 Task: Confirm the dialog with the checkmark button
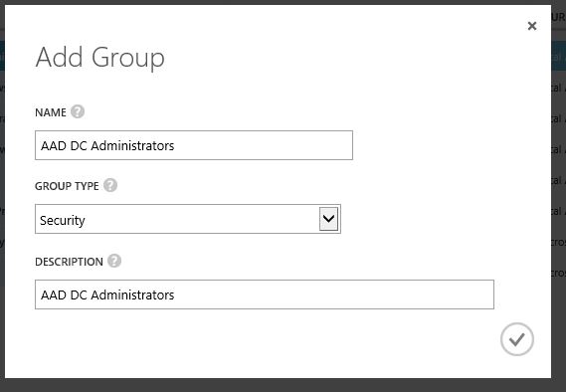[x=517, y=339]
